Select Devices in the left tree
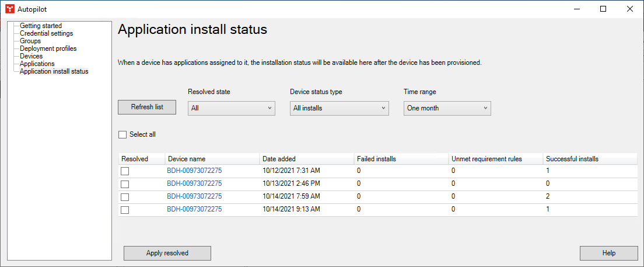Image resolution: width=644 pixels, height=267 pixels. coord(31,57)
